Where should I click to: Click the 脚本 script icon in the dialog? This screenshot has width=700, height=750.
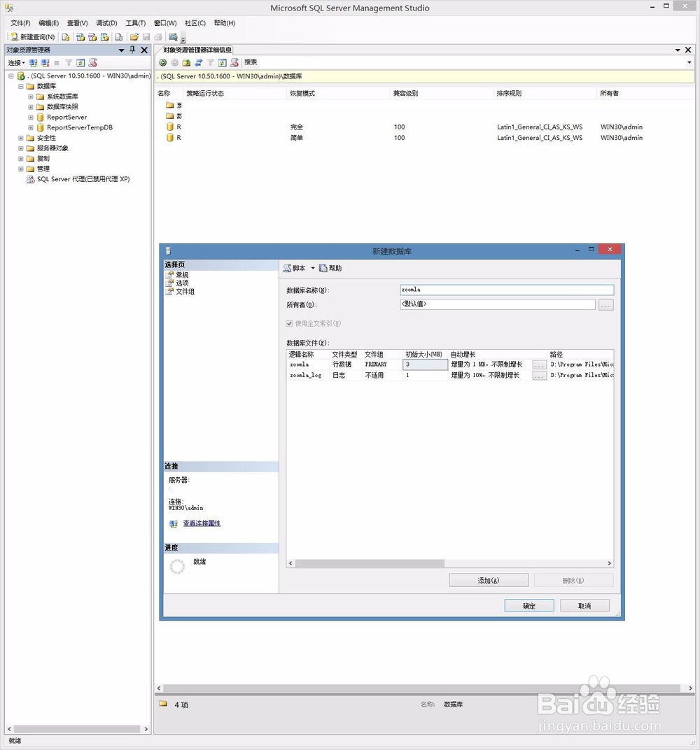click(x=287, y=268)
